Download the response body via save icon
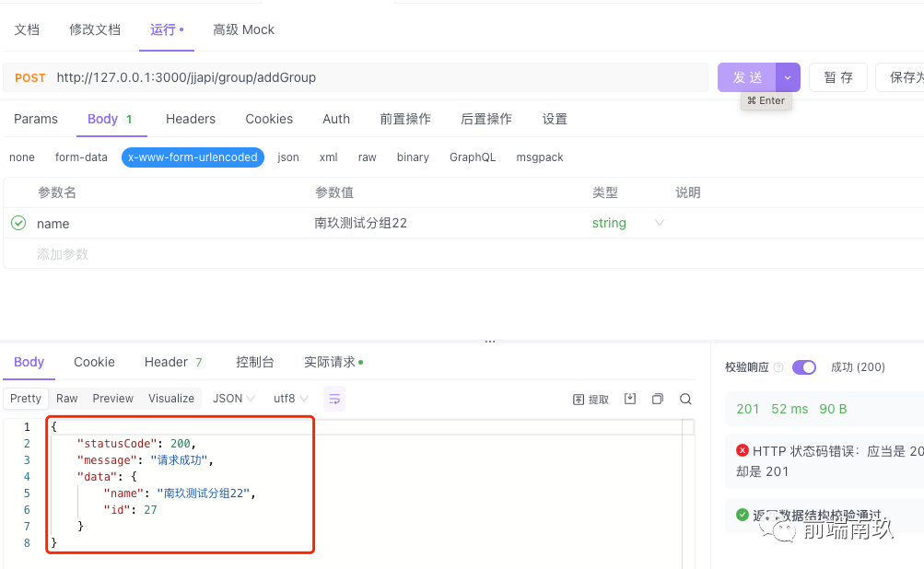Image resolution: width=924 pixels, height=569 pixels. pos(630,399)
